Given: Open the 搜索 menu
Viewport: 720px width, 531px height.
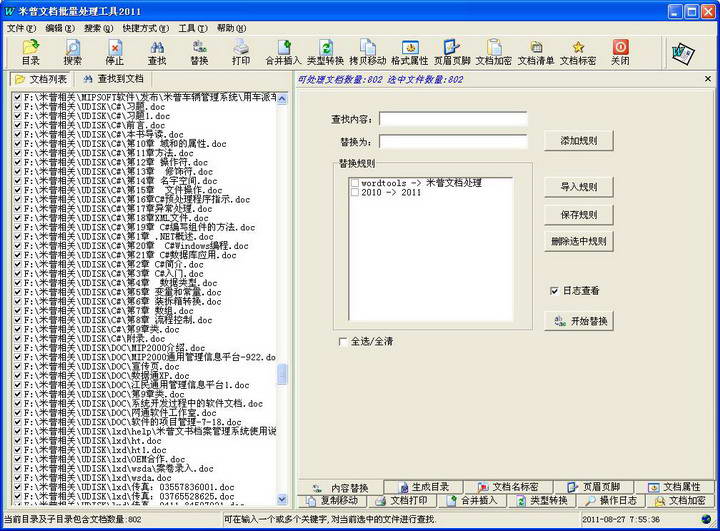Looking at the screenshot, I should tap(98, 28).
